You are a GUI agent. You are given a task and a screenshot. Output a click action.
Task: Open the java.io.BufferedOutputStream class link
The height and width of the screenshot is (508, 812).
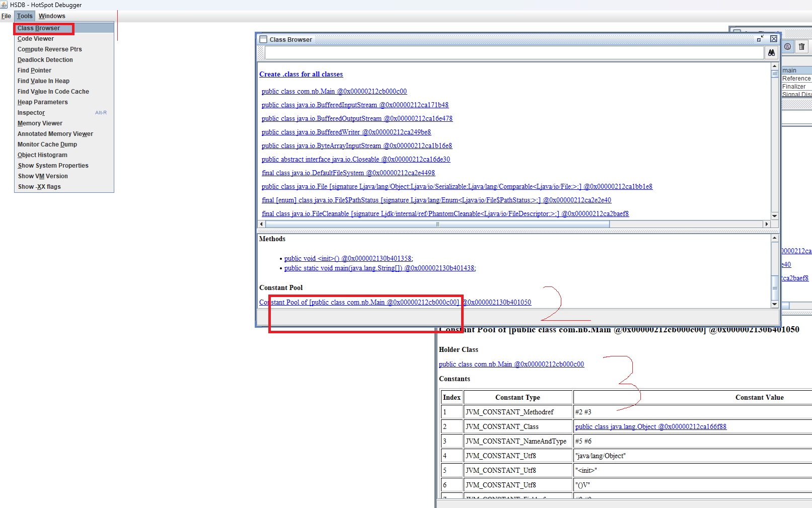click(357, 119)
